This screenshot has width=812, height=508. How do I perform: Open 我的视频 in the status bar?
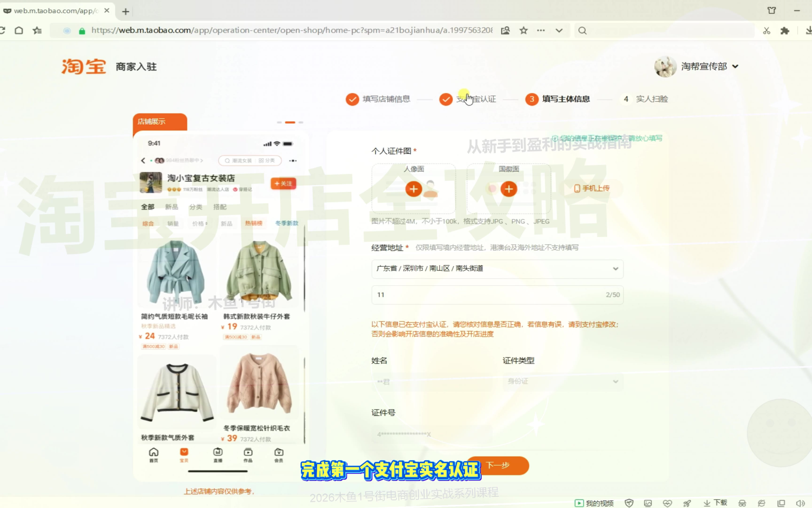[594, 503]
